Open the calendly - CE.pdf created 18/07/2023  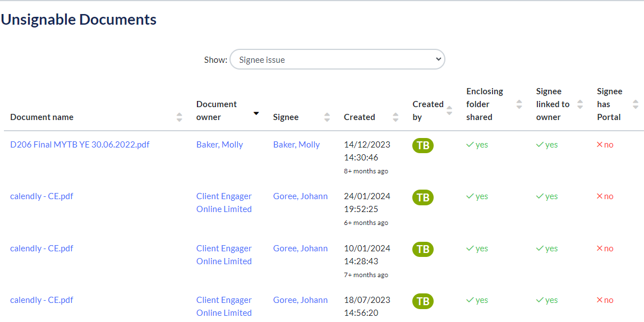(42, 300)
